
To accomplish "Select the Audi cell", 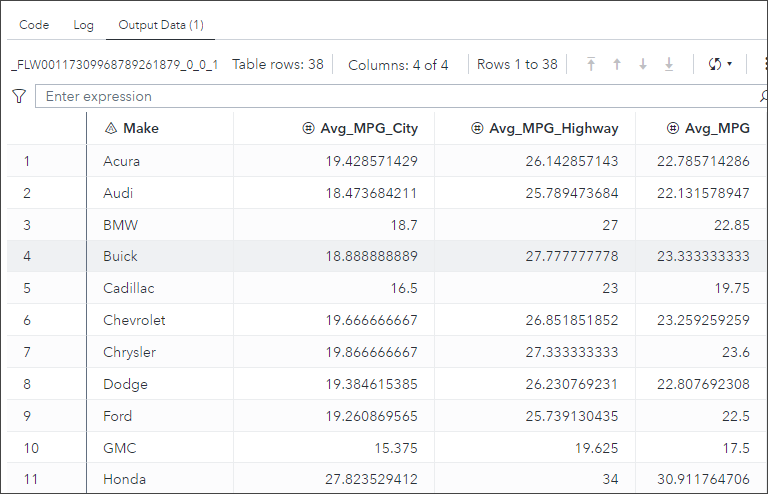I will coord(160,193).
